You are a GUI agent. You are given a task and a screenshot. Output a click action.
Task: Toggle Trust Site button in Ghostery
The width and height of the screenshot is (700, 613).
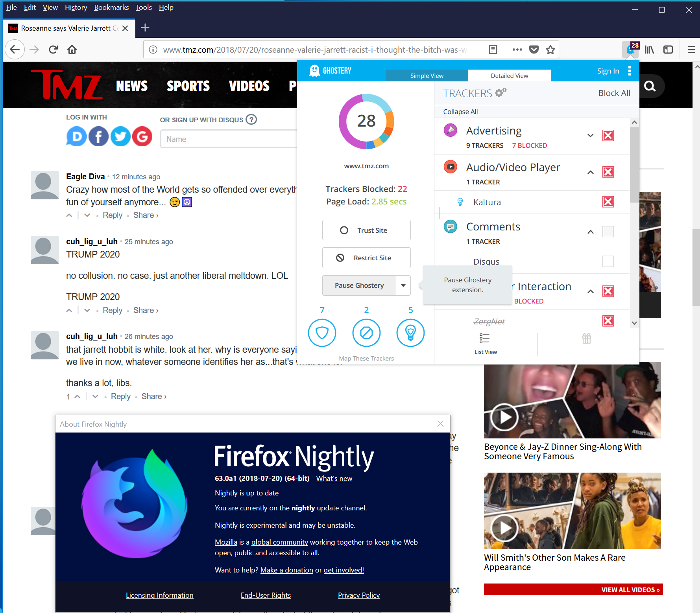pos(366,230)
